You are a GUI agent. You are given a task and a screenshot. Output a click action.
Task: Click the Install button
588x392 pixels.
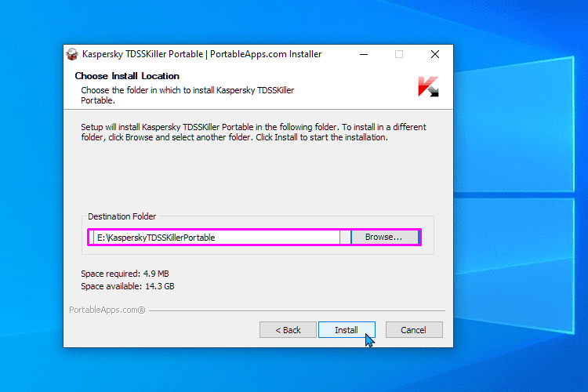(347, 330)
